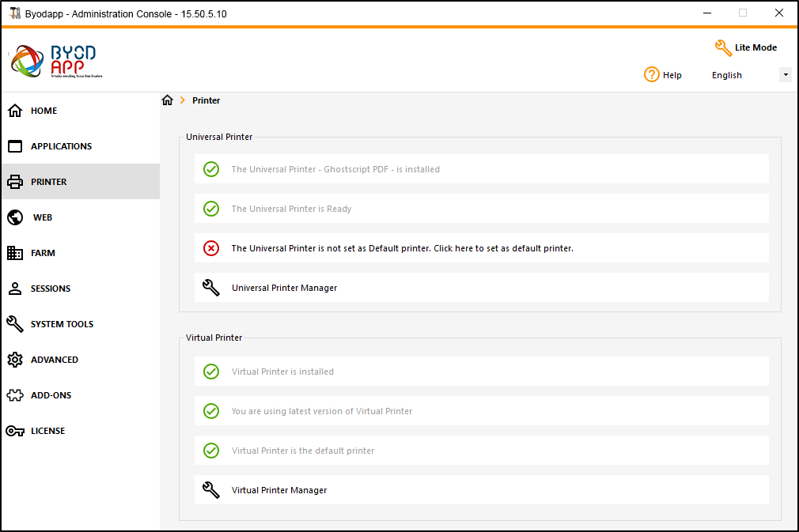Click green check beside Virtual Printer is the default
799x532 pixels.
211,451
